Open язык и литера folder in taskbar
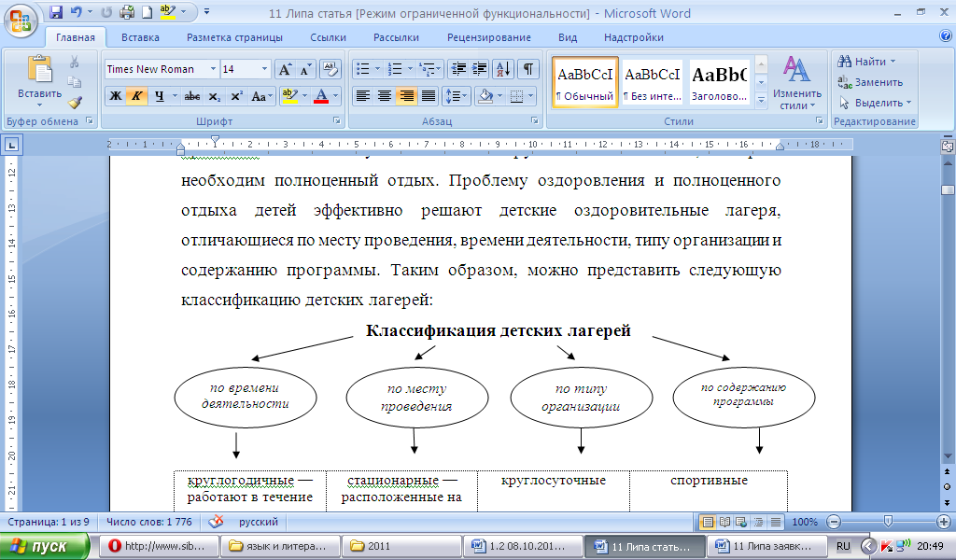This screenshot has width=956, height=560. point(278,546)
